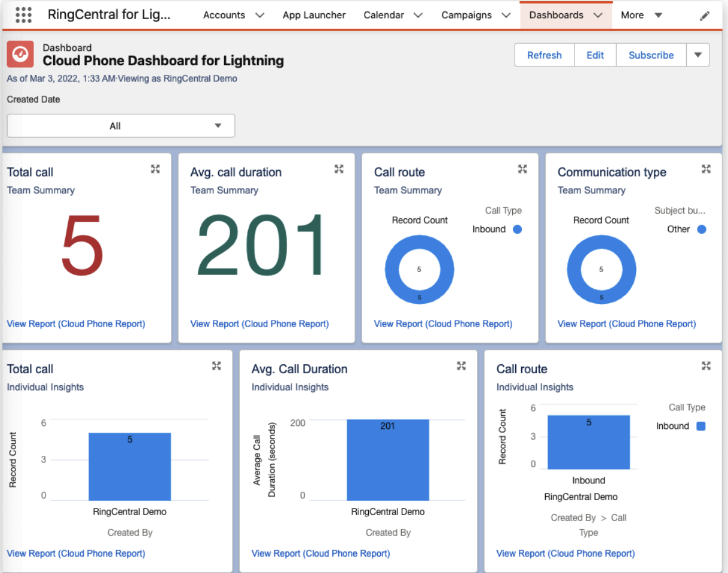Image resolution: width=728 pixels, height=573 pixels.
Task: Open View Report under Call route Individual Insights
Action: click(x=565, y=553)
